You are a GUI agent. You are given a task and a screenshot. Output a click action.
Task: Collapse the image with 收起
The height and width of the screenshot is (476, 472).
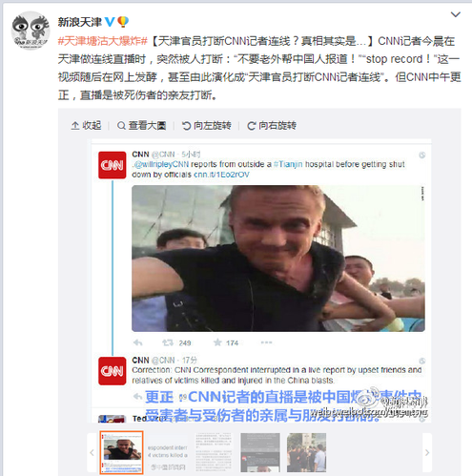(86, 126)
